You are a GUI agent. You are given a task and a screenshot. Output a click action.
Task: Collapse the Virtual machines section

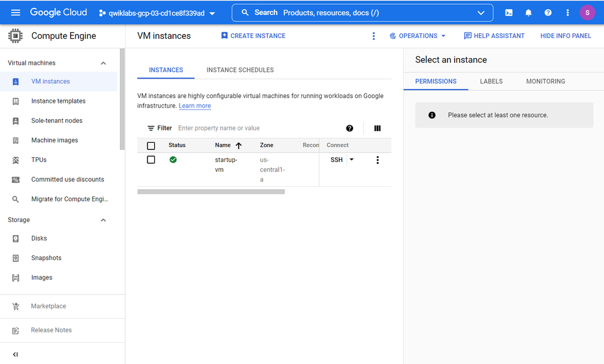[x=103, y=63]
